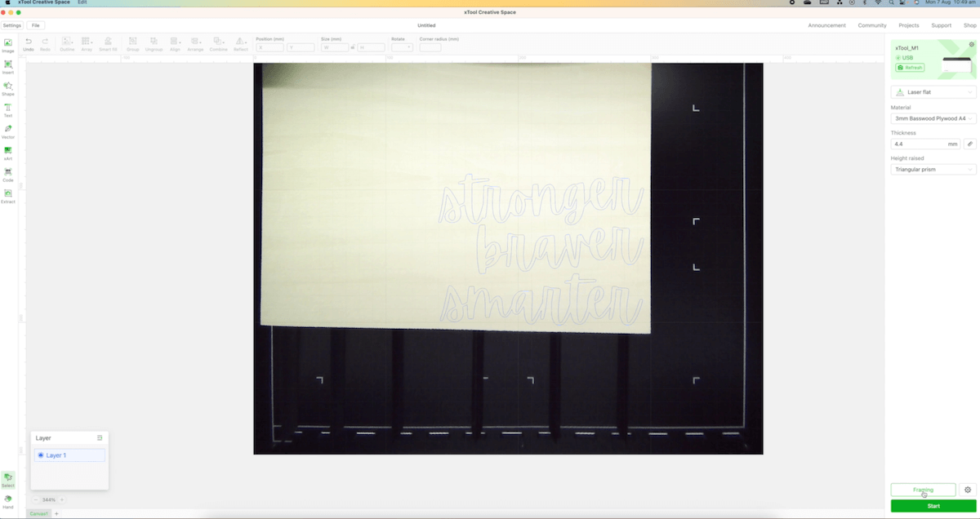Click the Thickness value field
Viewport: 980px width, 519px height.
(x=926, y=144)
